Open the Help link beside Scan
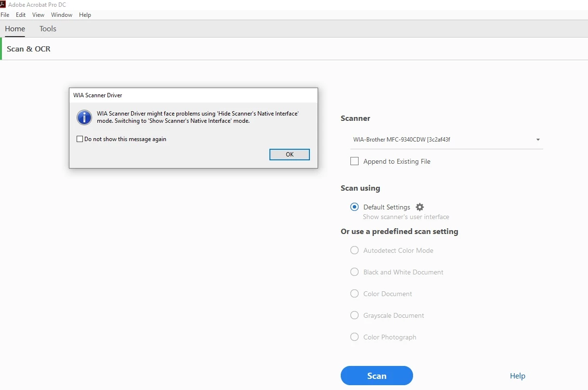 pos(518,376)
